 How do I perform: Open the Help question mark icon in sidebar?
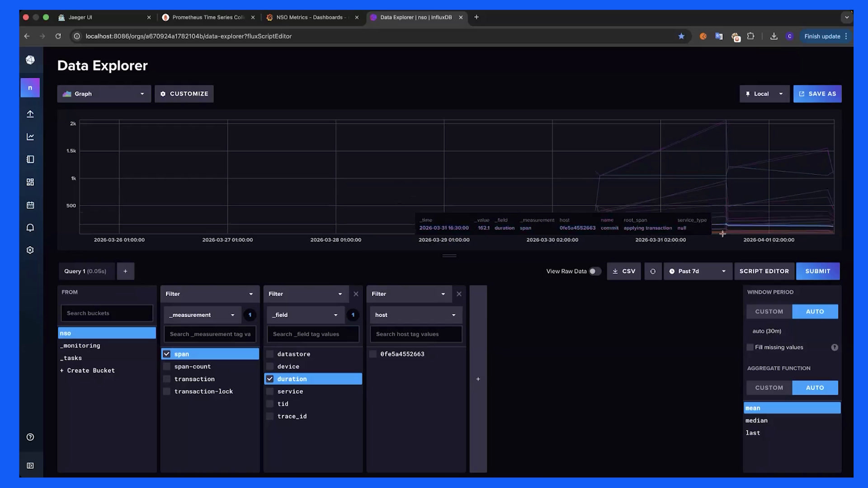(30, 437)
